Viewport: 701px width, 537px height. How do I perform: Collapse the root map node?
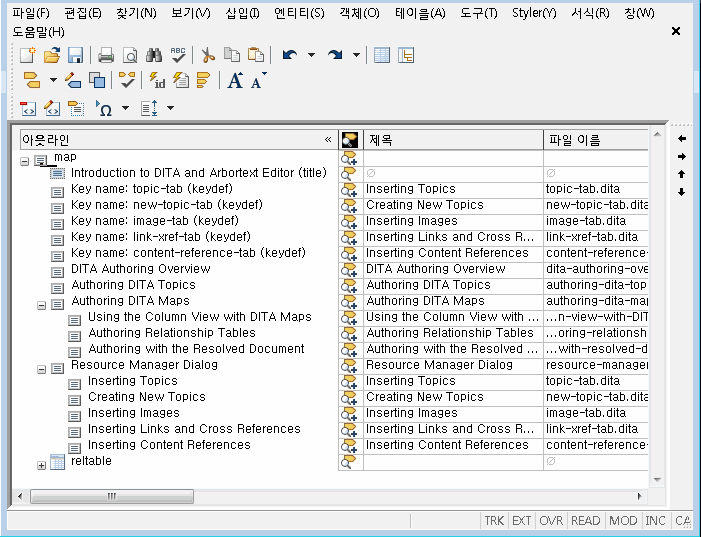click(25, 161)
